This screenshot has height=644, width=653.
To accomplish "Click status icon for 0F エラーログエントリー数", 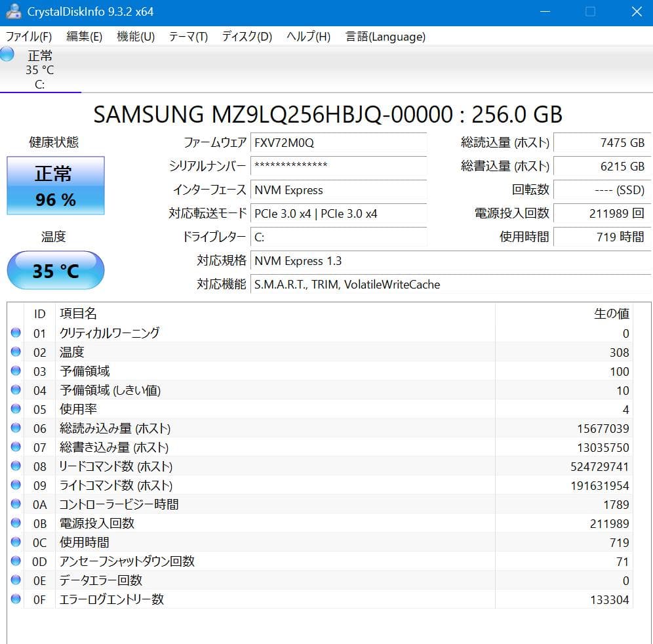I will pyautogui.click(x=16, y=599).
